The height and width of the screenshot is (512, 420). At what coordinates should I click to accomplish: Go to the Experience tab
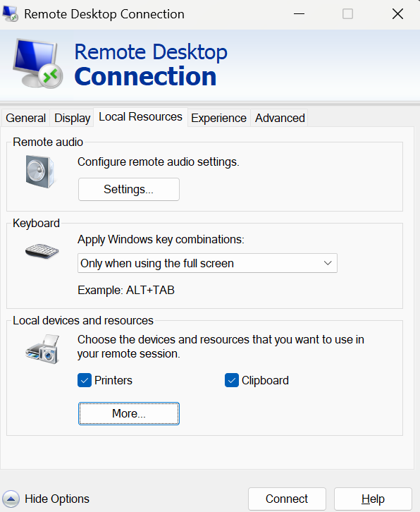218,118
